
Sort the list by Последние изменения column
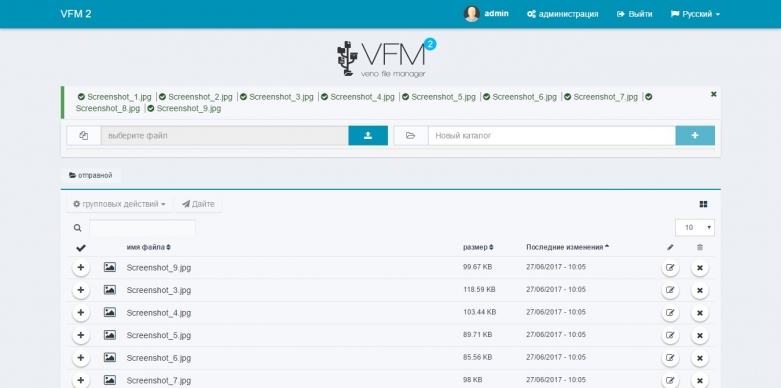coord(567,247)
